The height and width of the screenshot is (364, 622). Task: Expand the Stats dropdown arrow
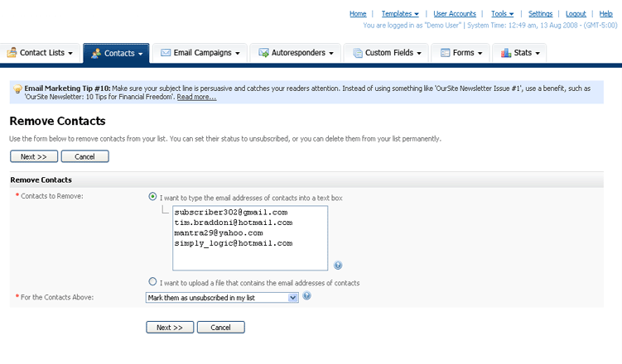pyautogui.click(x=538, y=53)
